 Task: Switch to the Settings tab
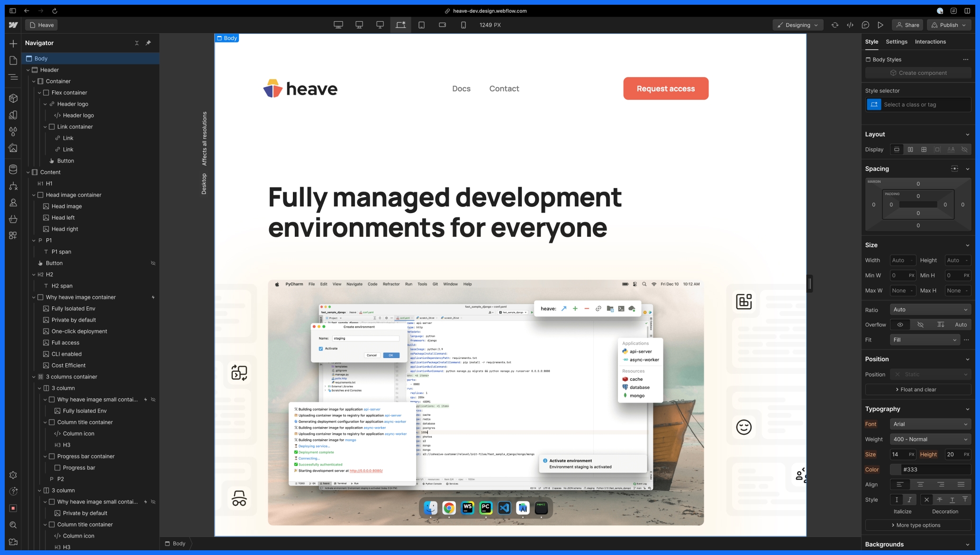pos(896,42)
